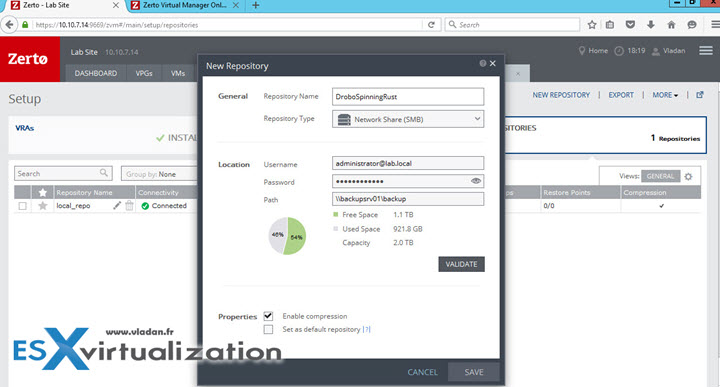Click the Path input field
Screen dimensions: 720x387
(408, 199)
